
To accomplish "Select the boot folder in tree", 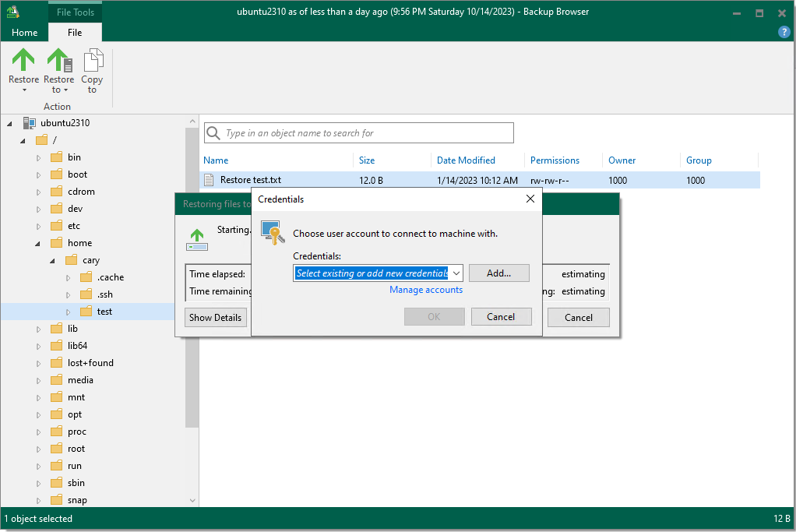I will [77, 174].
